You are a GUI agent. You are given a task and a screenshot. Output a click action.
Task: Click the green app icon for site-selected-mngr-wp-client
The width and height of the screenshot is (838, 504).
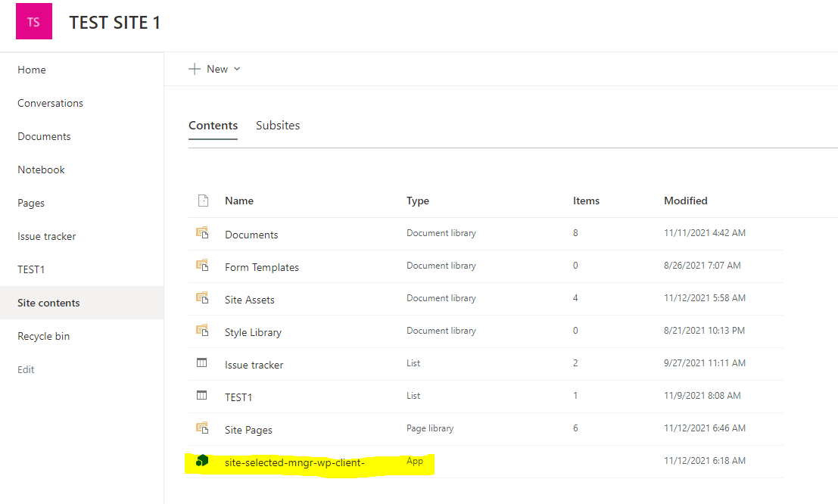201,460
